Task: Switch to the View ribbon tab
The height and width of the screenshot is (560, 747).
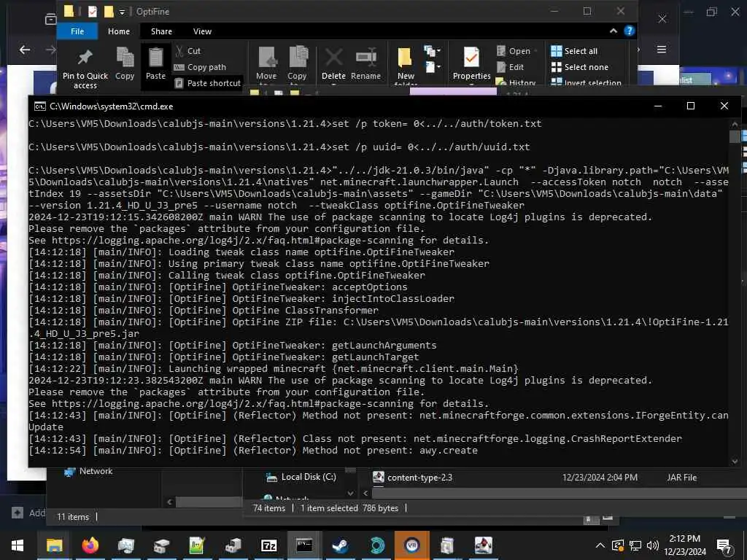Action: tap(202, 31)
